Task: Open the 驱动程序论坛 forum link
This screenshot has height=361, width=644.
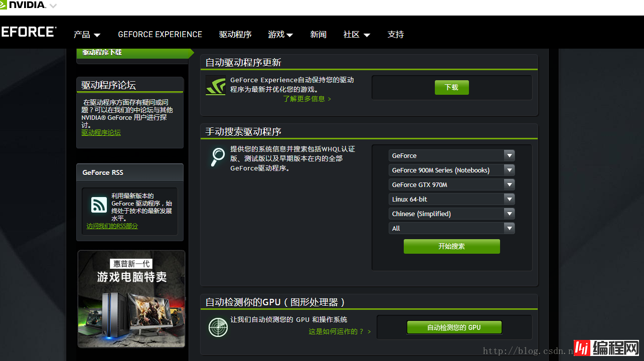Action: tap(101, 132)
